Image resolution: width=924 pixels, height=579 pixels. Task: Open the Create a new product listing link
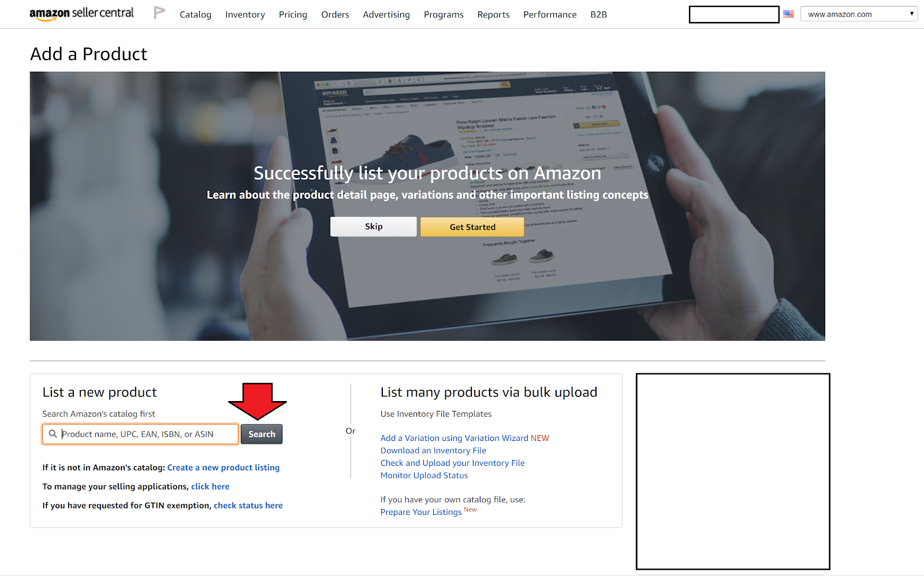223,467
